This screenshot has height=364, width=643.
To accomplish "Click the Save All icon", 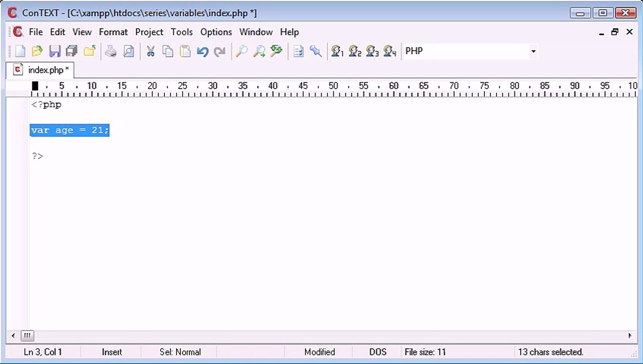I will [x=72, y=51].
